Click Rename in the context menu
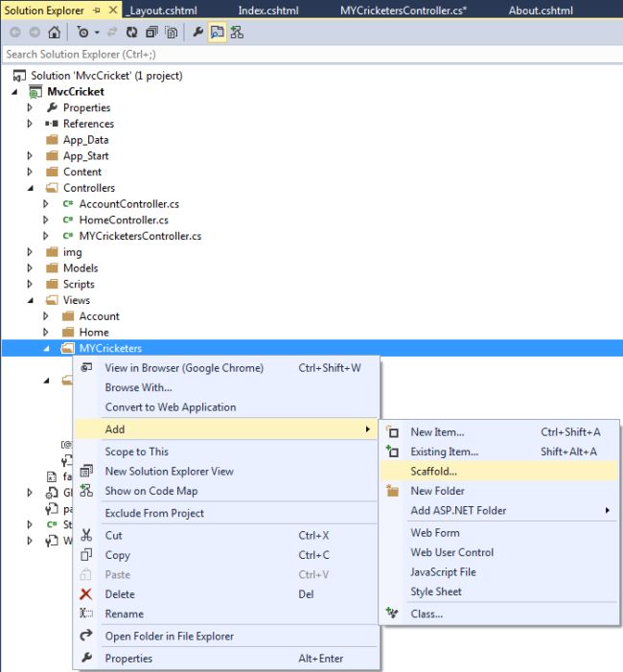This screenshot has width=623, height=672. [226, 614]
